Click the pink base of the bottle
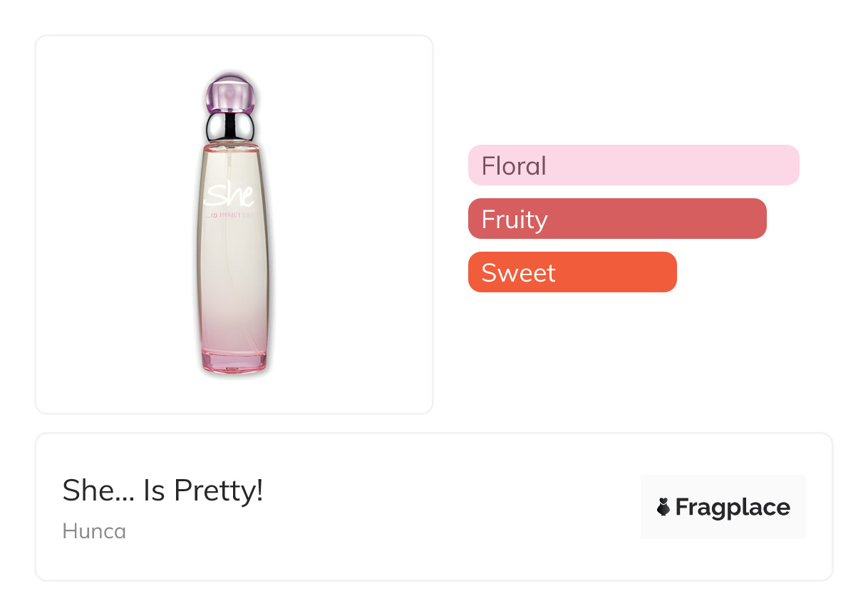The image size is (868, 616). (x=233, y=360)
